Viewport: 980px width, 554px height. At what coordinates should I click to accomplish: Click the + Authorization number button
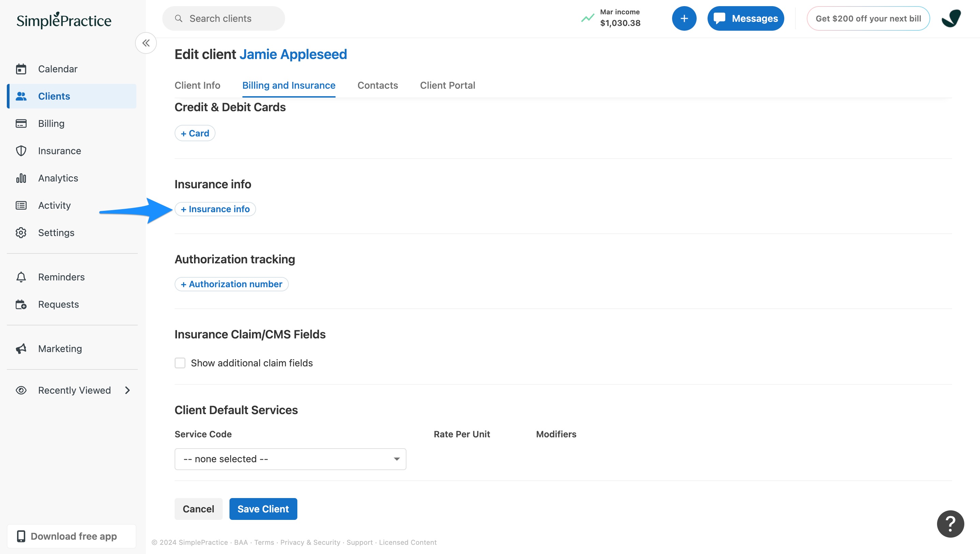[x=231, y=284]
